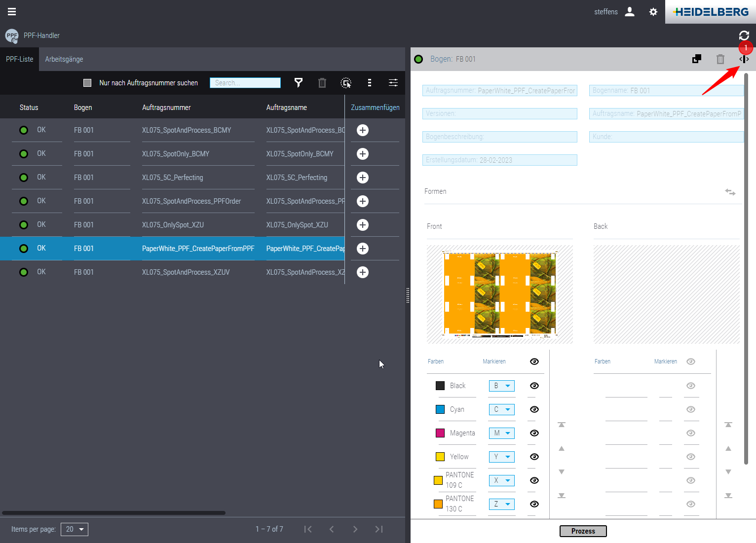This screenshot has height=543, width=756.
Task: Enable the Nur nach Auftragsnummer suchen checkbox
Action: (x=87, y=82)
